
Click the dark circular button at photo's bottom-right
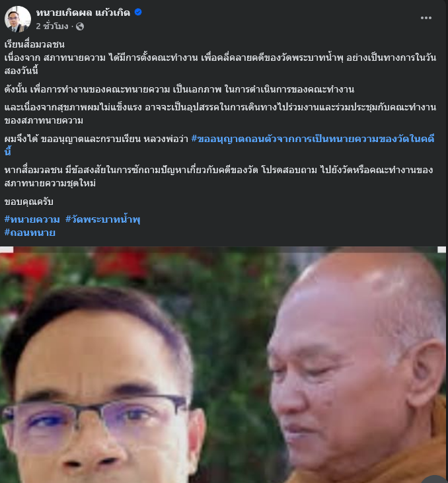435,479
